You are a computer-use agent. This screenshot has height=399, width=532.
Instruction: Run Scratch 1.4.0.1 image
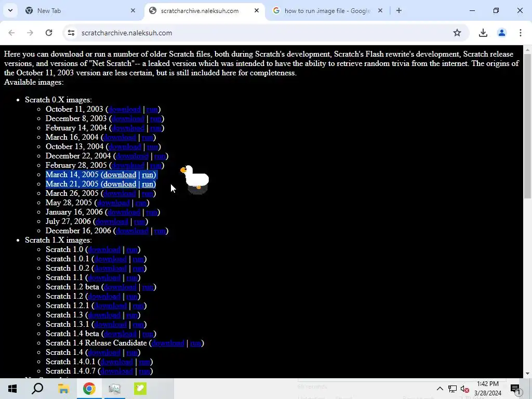[144, 362]
